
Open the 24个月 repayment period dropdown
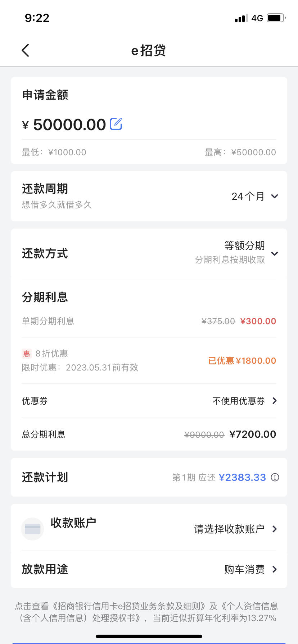(x=255, y=196)
